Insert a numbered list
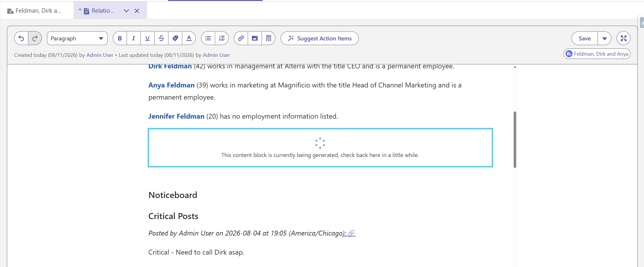Image resolution: width=644 pixels, height=267 pixels. (222, 38)
